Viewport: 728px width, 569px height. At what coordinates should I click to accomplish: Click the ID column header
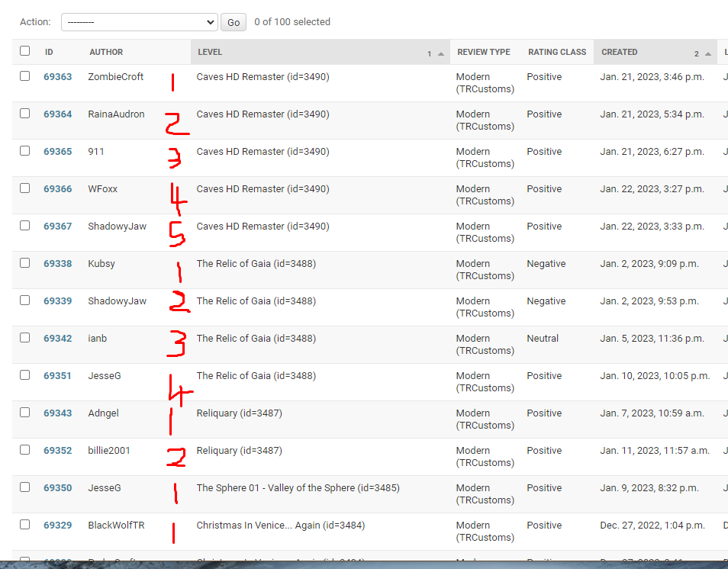[x=47, y=51]
